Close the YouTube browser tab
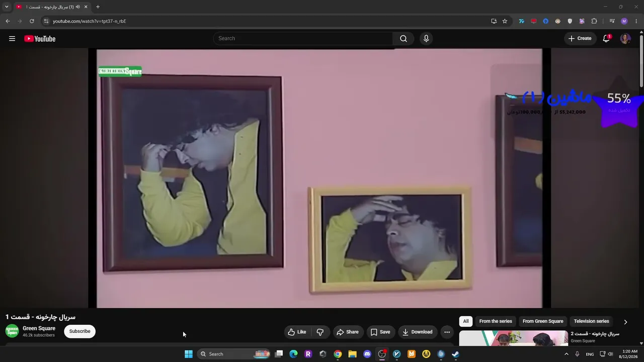The width and height of the screenshot is (644, 362). (x=86, y=7)
